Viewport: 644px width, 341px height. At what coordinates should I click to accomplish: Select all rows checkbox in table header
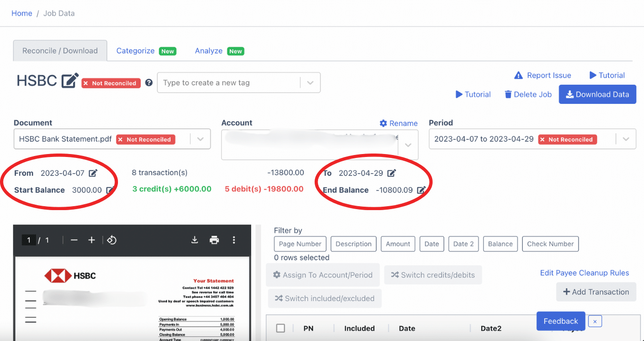pos(281,328)
